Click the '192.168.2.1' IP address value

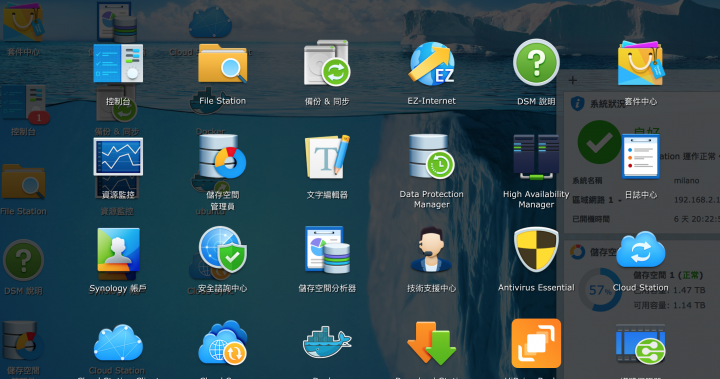click(x=697, y=200)
